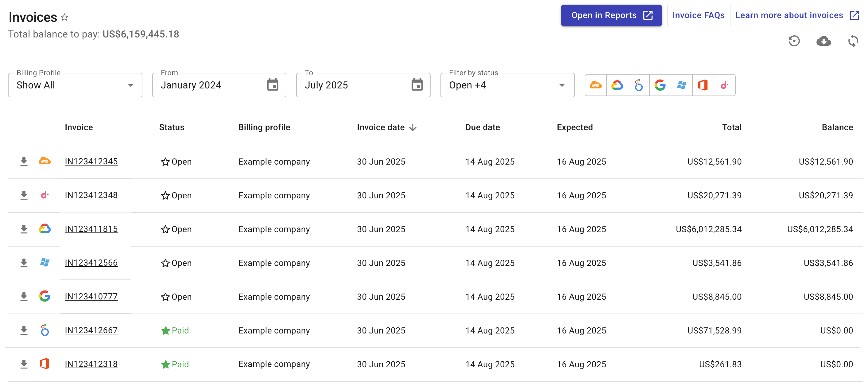Filter invoices by the AWS provider icon
This screenshot has height=382, width=868.
point(595,85)
